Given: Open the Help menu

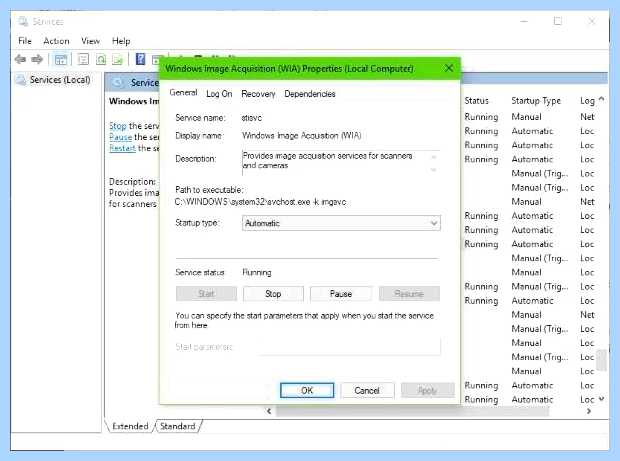Looking at the screenshot, I should [x=121, y=41].
